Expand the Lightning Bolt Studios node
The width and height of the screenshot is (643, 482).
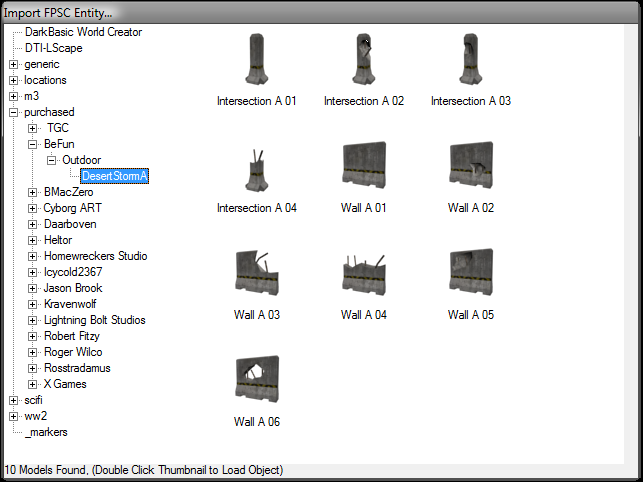point(32,320)
